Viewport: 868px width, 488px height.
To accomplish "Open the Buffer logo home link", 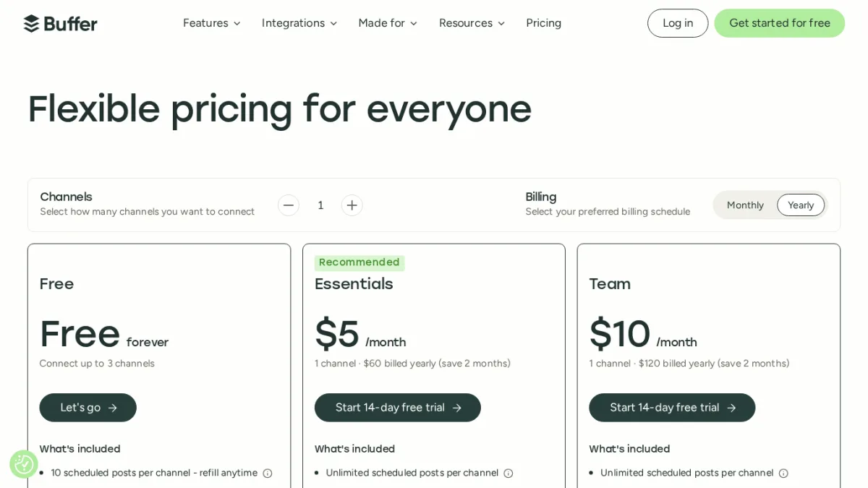I will 61,23.
